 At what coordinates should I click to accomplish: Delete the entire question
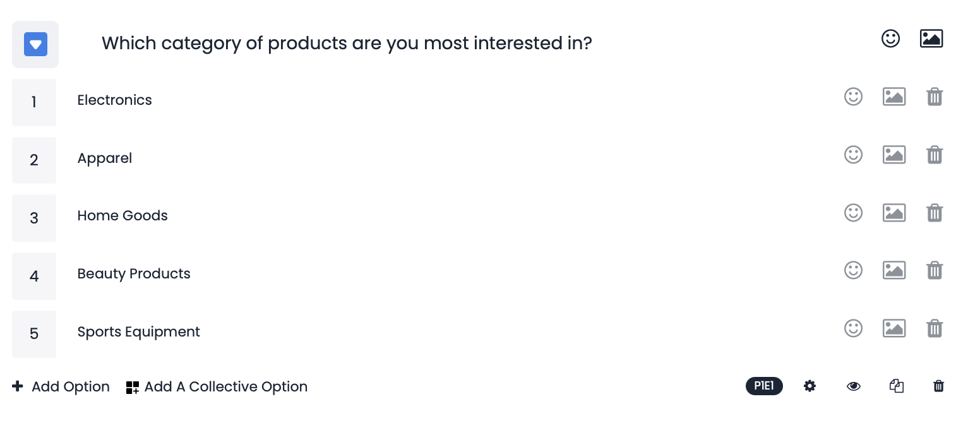(x=938, y=386)
